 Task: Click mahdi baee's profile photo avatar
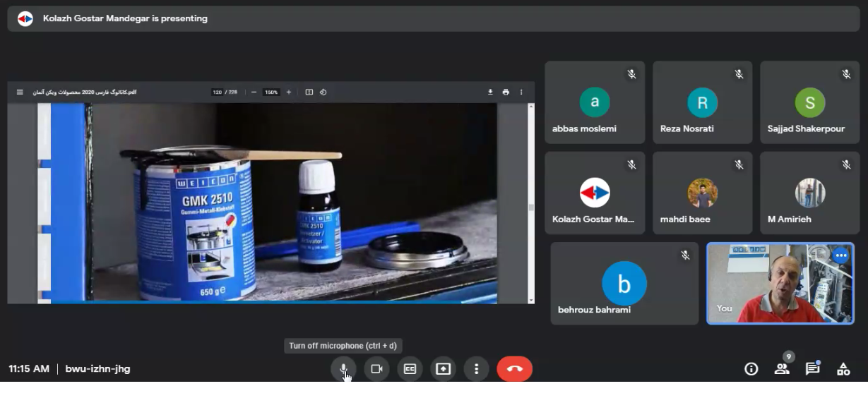(x=703, y=193)
